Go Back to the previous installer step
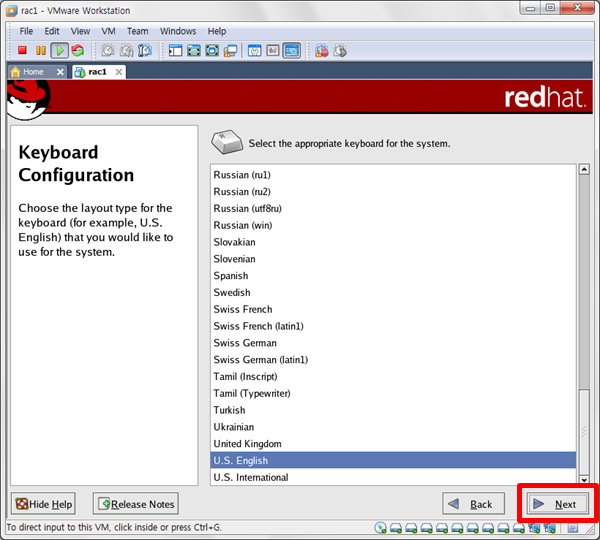 [x=474, y=504]
